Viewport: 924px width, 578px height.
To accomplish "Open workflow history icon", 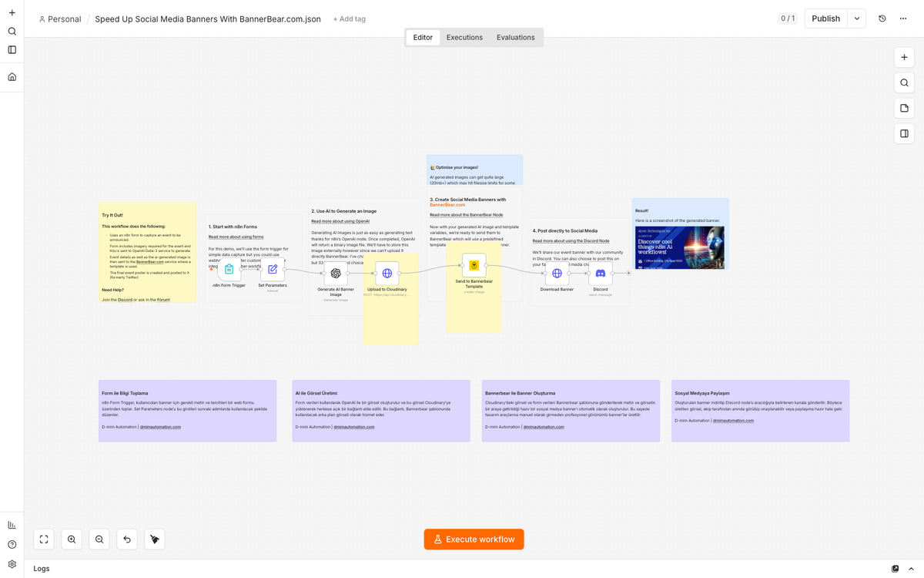I will [882, 18].
